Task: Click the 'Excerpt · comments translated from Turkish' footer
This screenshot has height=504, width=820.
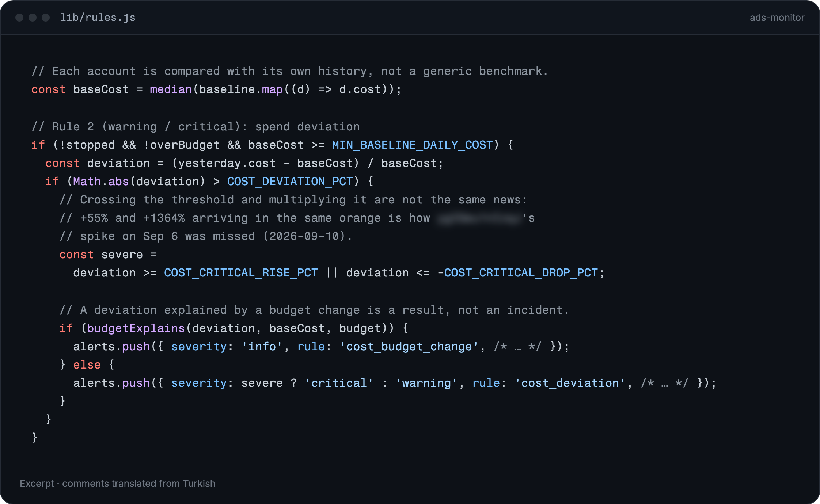Action: pos(118,484)
